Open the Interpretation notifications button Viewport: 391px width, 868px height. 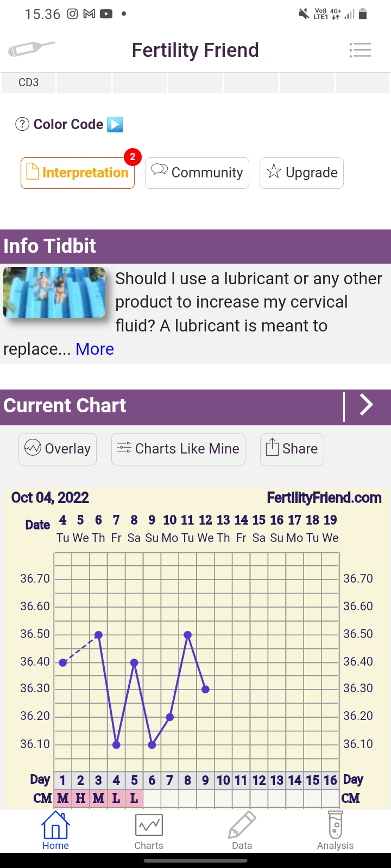click(x=78, y=173)
